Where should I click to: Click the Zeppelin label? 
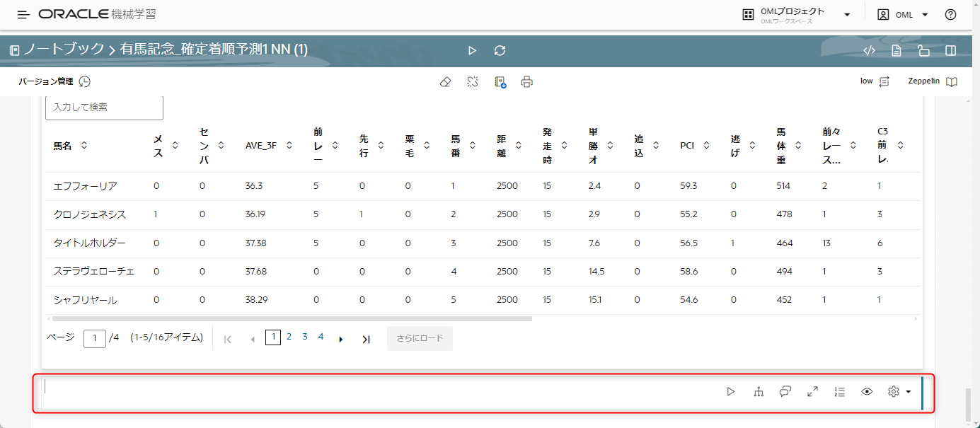click(x=924, y=81)
